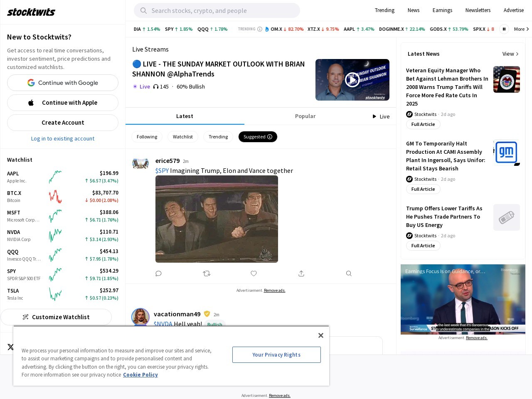Select the Watchlist filter chip
The width and height of the screenshot is (532, 399).
183,137
